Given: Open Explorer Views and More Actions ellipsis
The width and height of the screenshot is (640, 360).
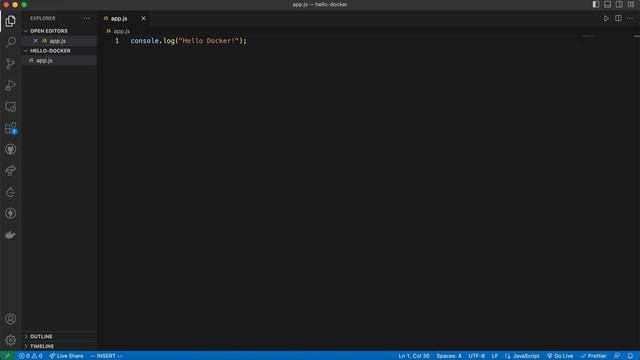Looking at the screenshot, I should tap(87, 18).
